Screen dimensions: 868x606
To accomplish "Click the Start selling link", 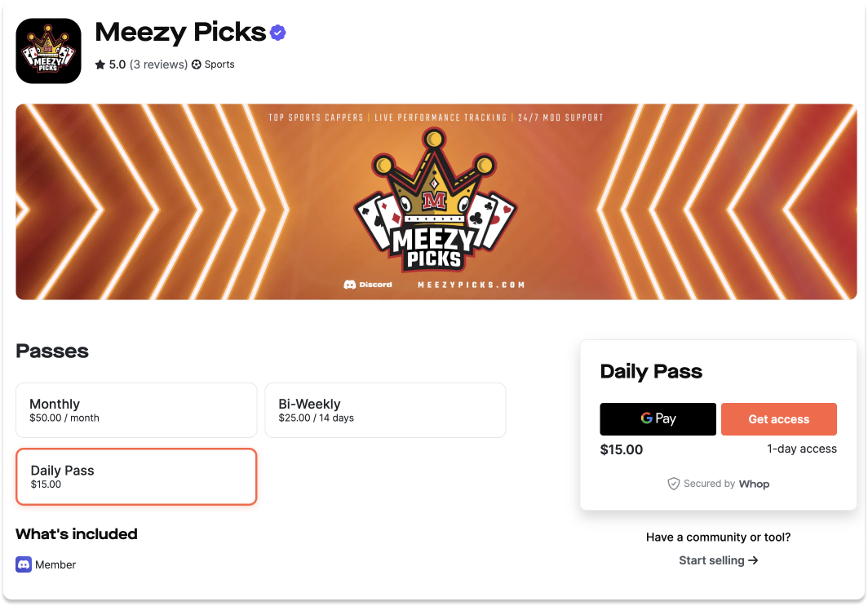I will click(x=711, y=560).
